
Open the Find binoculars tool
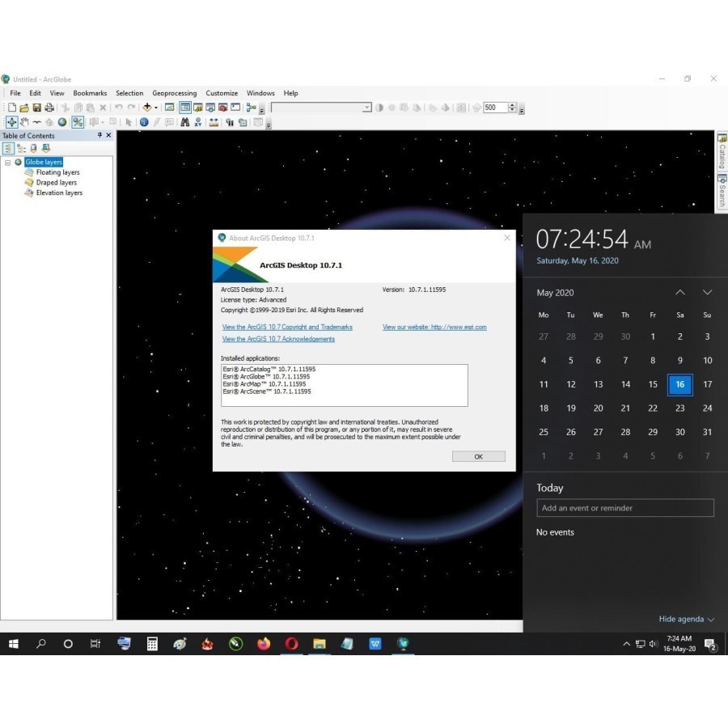tap(185, 122)
